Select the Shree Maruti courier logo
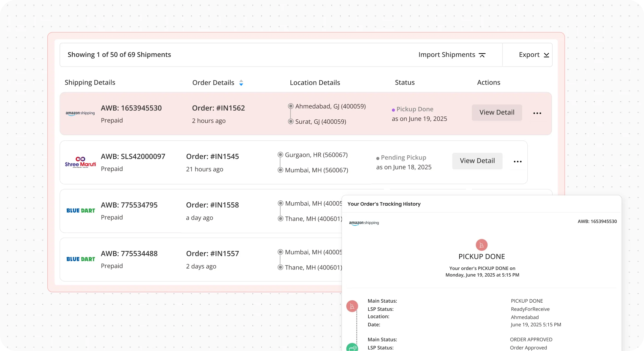This screenshot has height=351, width=644. [x=80, y=161]
